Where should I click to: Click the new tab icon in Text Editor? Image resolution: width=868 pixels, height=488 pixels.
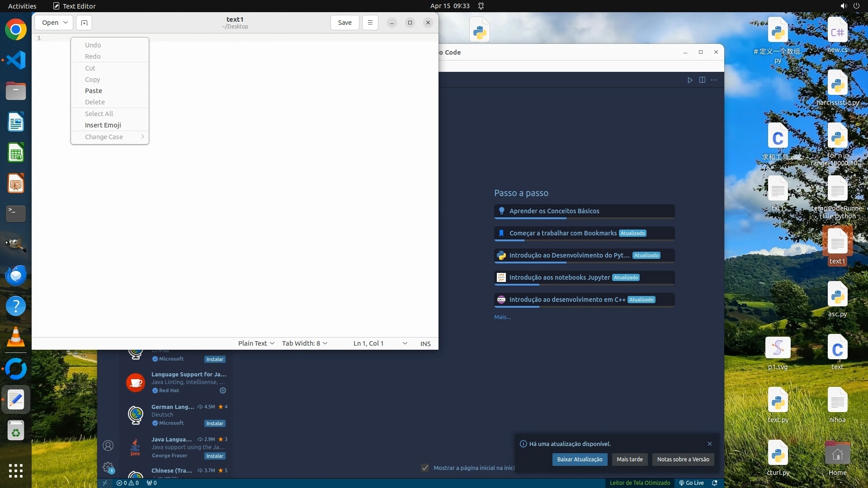point(84,23)
